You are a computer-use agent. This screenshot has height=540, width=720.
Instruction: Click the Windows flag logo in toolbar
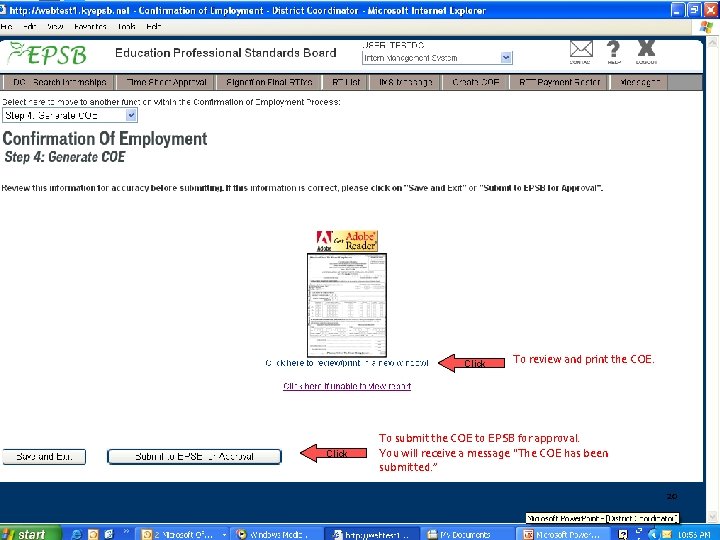(x=706, y=27)
